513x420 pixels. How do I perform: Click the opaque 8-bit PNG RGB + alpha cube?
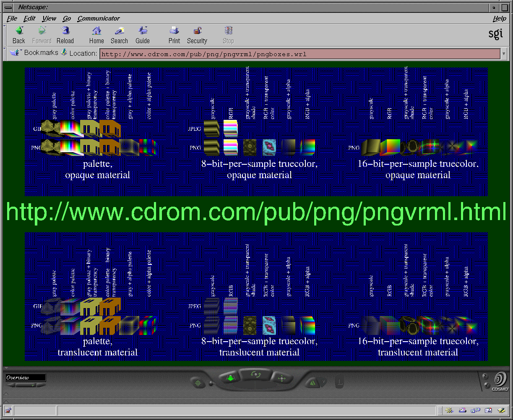click(x=307, y=147)
